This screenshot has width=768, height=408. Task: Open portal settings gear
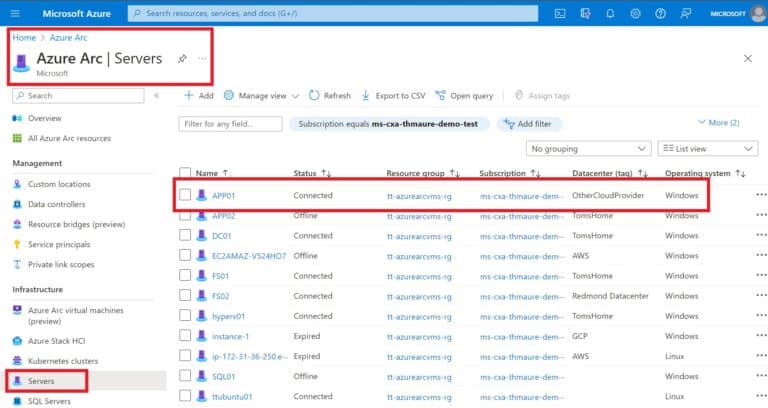tap(635, 14)
